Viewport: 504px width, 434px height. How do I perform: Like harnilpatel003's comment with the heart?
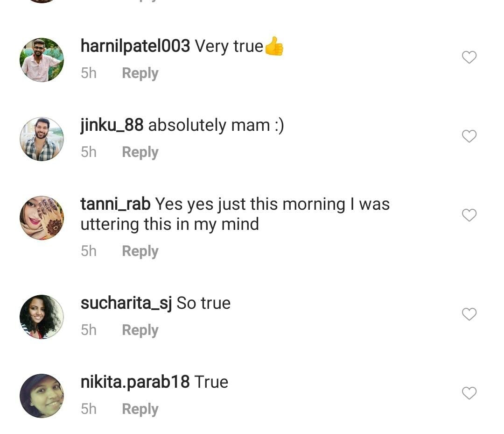469,57
